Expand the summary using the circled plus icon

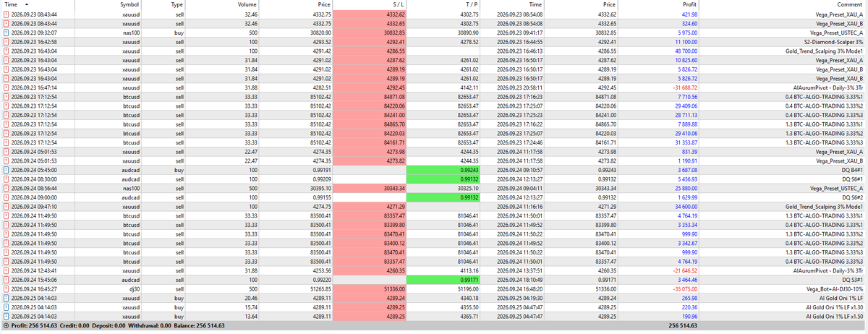click(7, 326)
